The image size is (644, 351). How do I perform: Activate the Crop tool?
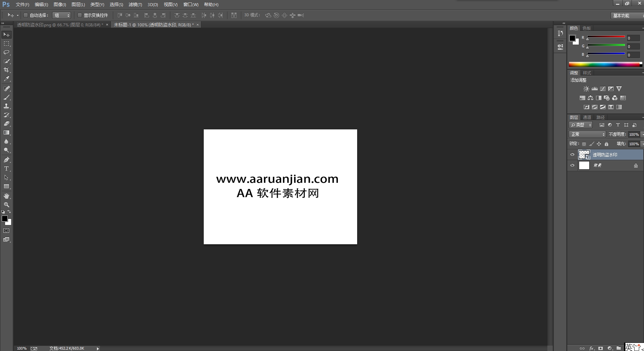tap(6, 70)
